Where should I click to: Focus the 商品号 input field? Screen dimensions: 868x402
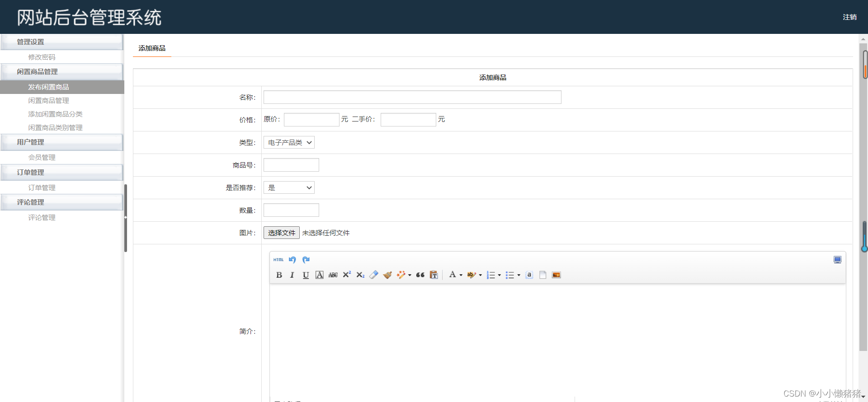tap(291, 165)
